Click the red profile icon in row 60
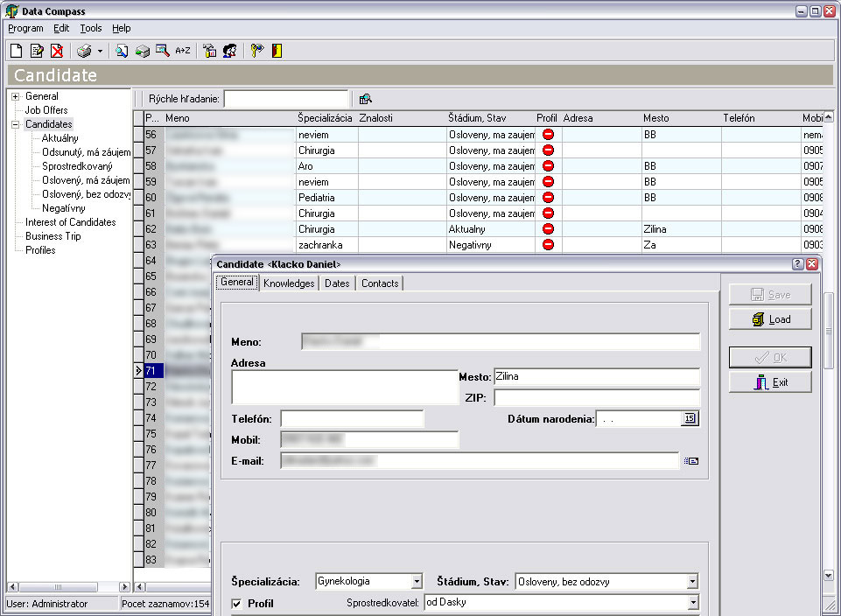This screenshot has width=841, height=616. (548, 197)
